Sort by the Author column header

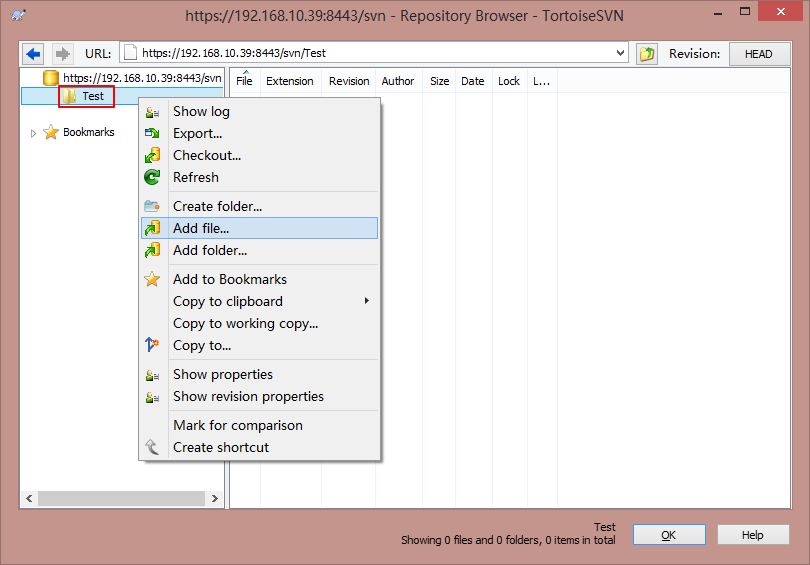[398, 81]
